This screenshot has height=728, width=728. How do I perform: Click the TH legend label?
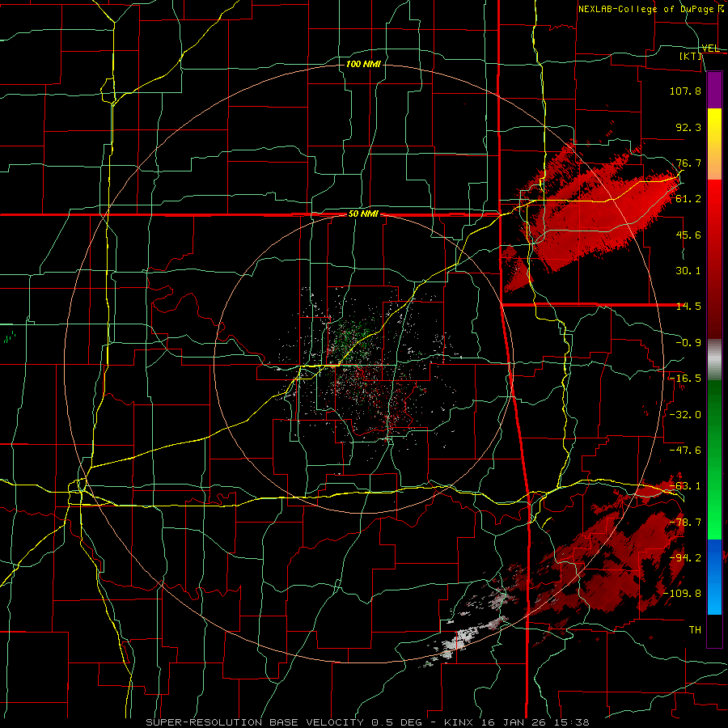[x=695, y=630]
